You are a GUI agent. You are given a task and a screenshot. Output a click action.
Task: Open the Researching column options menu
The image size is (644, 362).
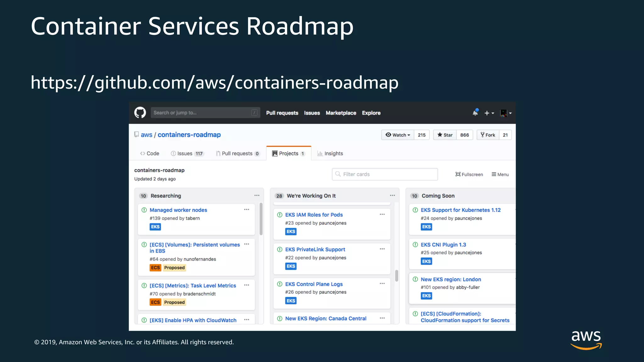click(x=257, y=195)
